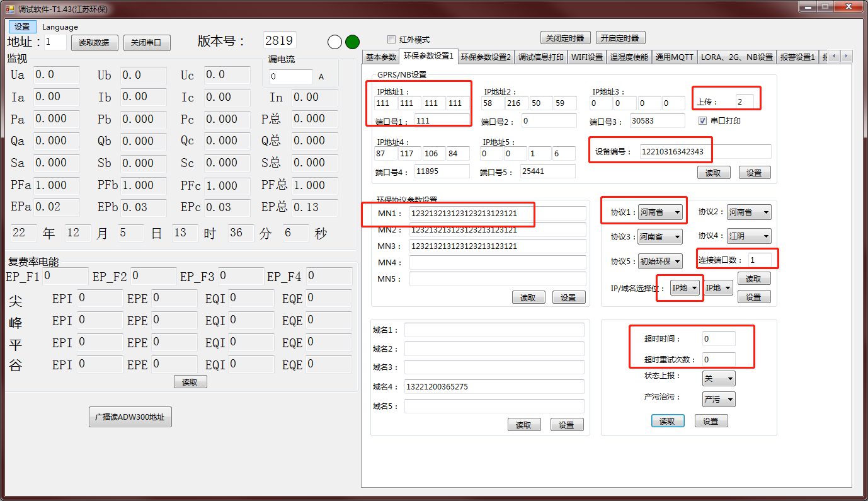Click the 设备编号 input field
This screenshot has height=501, width=868.
(705, 152)
